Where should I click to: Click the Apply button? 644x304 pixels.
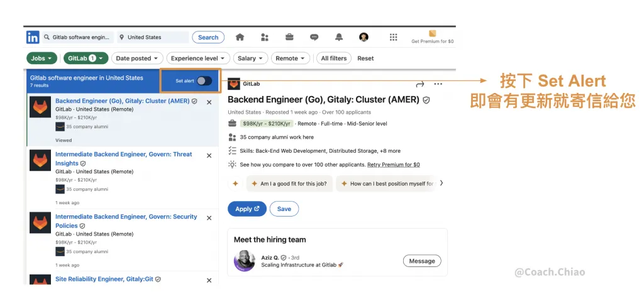point(247,209)
